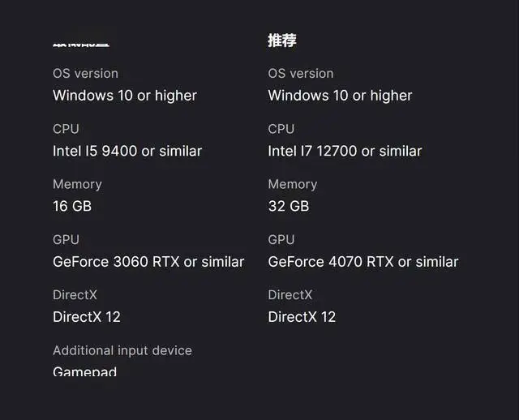The width and height of the screenshot is (519, 420).
Task: Select the Intel I5 9400 CPU text
Action: click(127, 151)
